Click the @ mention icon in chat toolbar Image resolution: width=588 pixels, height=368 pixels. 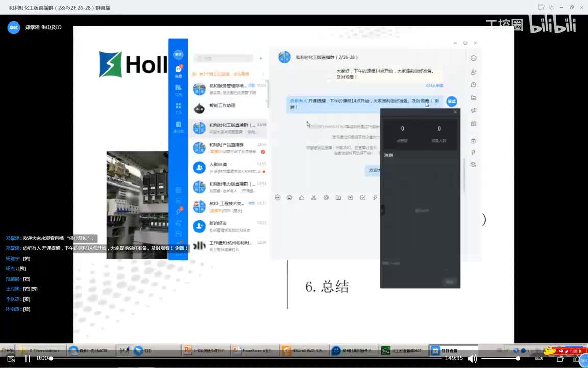pos(326,197)
